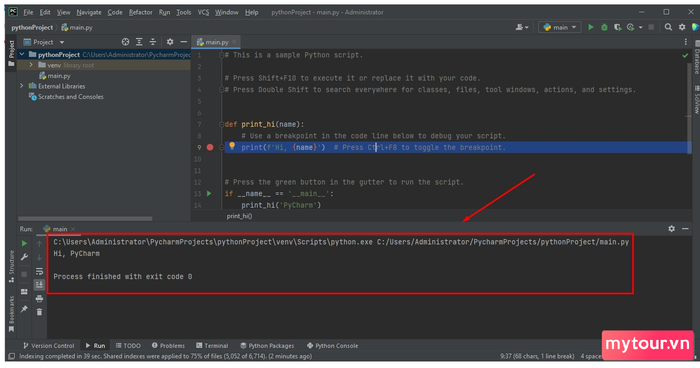Open the main run configuration dropdown
This screenshot has height=368, width=700.
(x=559, y=27)
